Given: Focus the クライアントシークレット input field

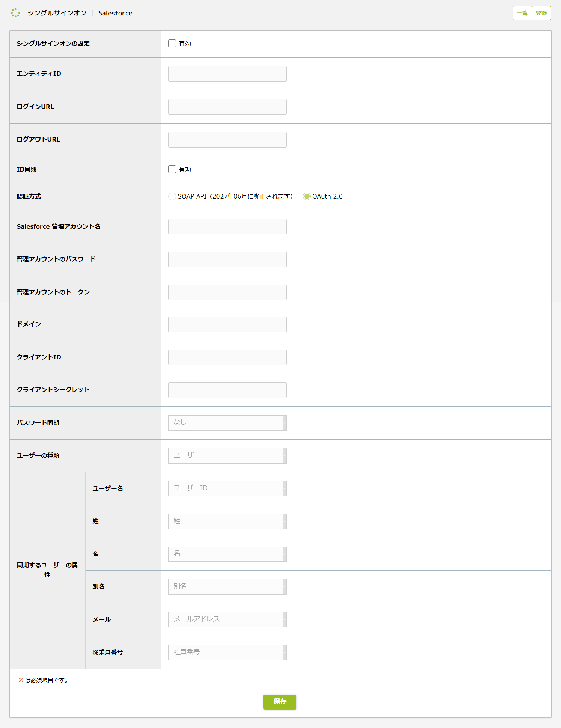Looking at the screenshot, I should pyautogui.click(x=227, y=390).
